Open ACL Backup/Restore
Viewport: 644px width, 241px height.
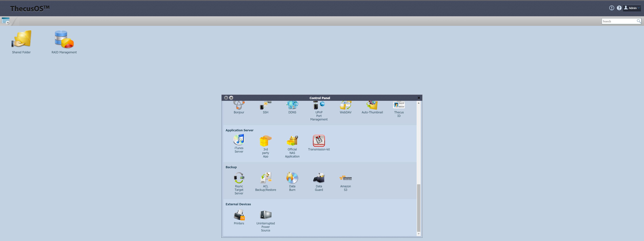tap(265, 178)
